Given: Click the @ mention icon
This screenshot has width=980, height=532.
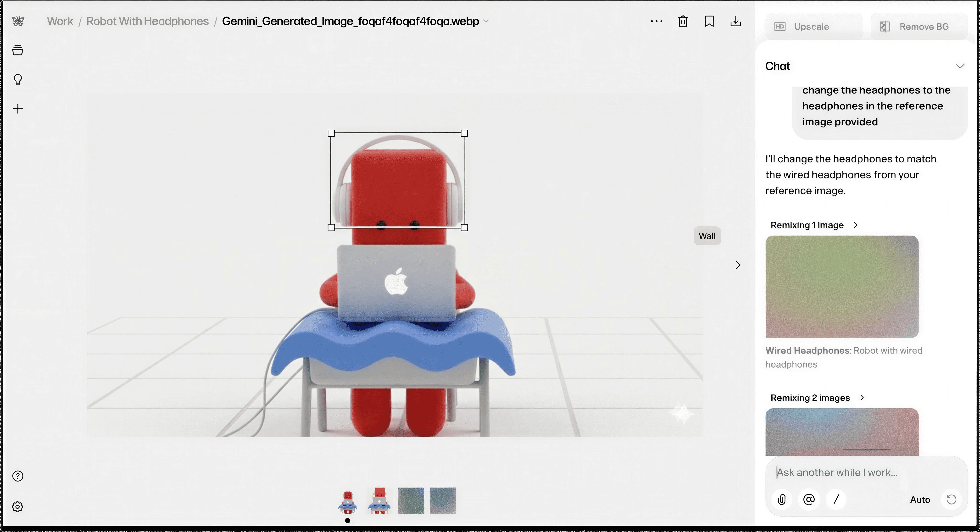Looking at the screenshot, I should 809,499.
